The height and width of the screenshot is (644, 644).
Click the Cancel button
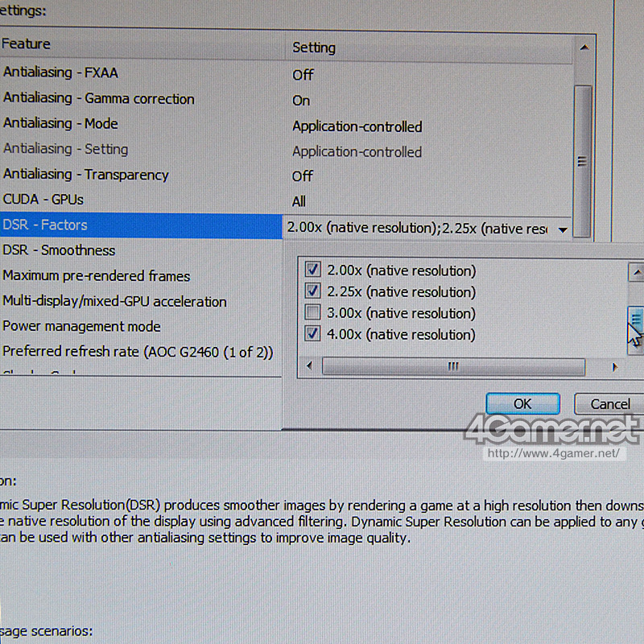click(609, 404)
